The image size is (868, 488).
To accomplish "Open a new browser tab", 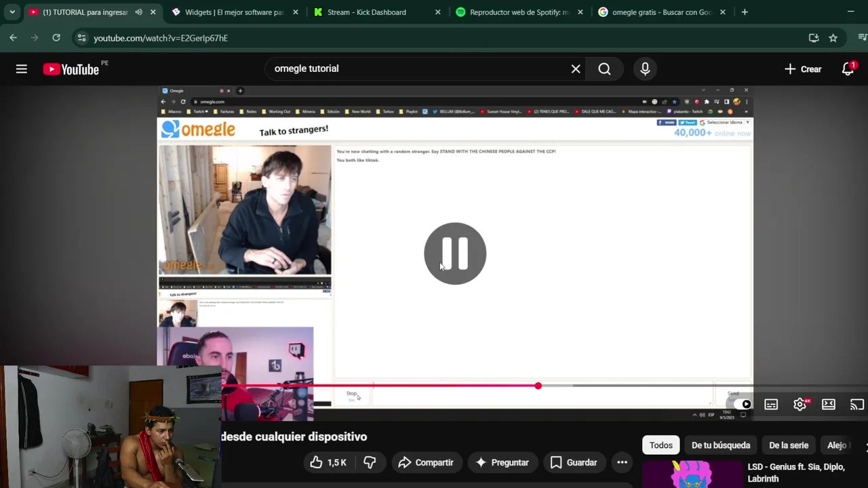I will pos(745,12).
